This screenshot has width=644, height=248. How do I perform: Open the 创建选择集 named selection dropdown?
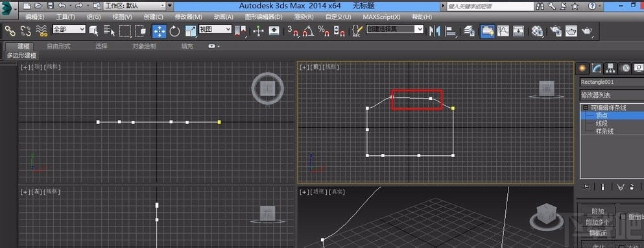click(x=395, y=29)
